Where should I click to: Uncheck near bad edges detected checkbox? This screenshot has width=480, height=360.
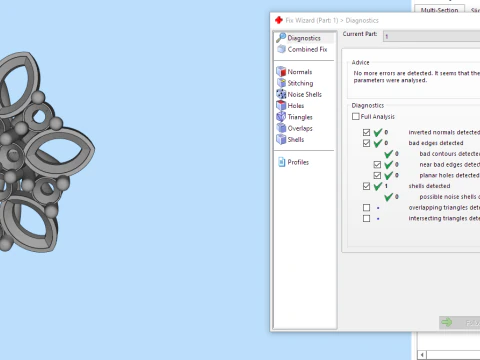click(x=377, y=165)
